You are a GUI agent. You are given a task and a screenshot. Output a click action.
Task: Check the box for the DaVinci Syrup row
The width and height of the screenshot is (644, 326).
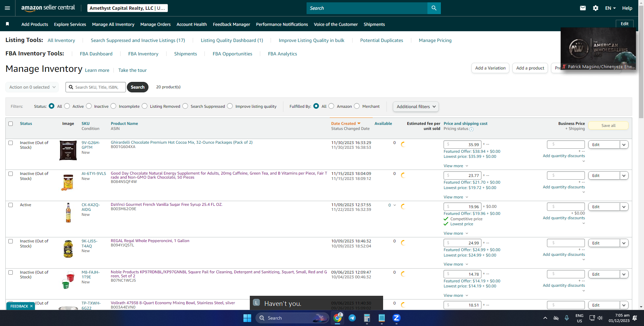pyautogui.click(x=11, y=205)
